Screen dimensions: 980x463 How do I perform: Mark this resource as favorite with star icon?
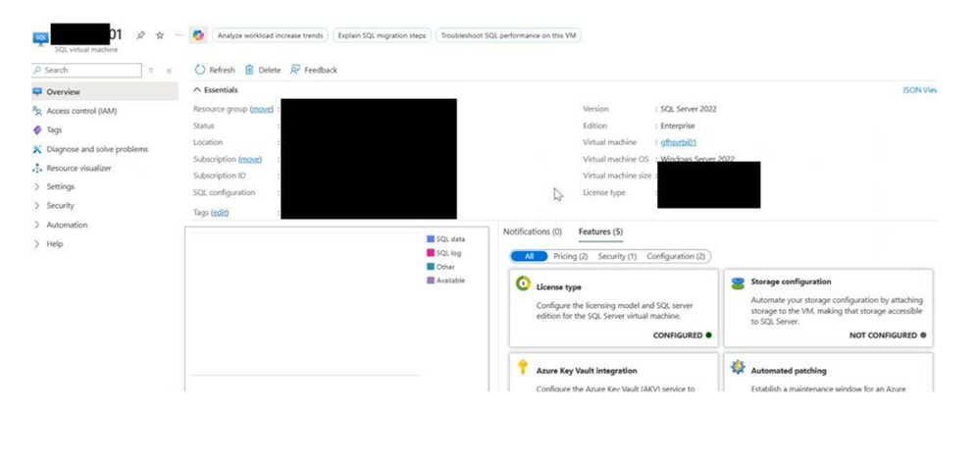point(160,35)
